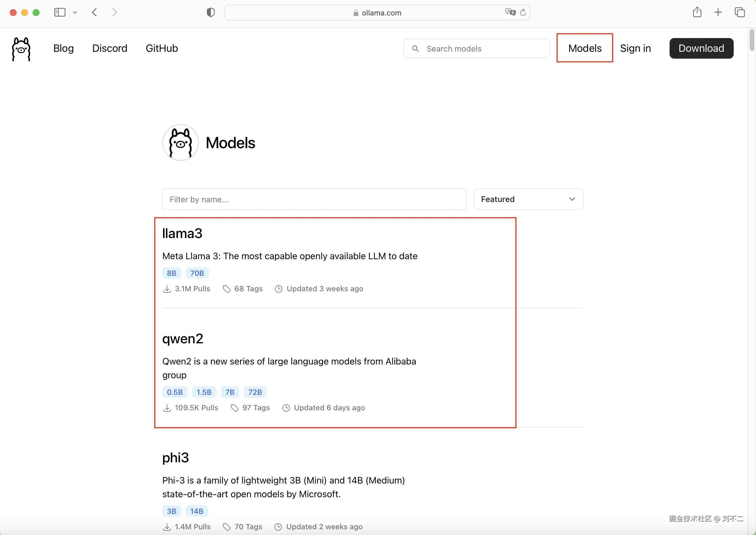This screenshot has height=535, width=756.
Task: Open the Safari share icon
Action: pyautogui.click(x=697, y=12)
